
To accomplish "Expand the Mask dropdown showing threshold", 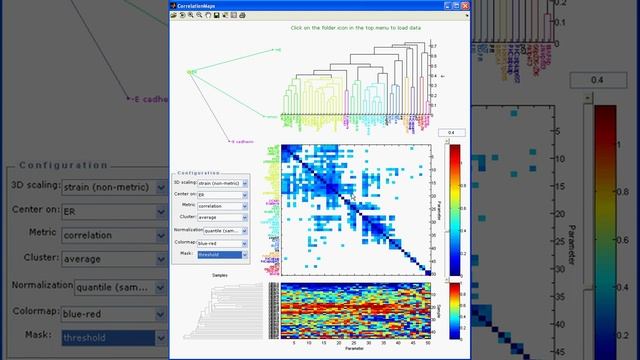I will [222, 255].
